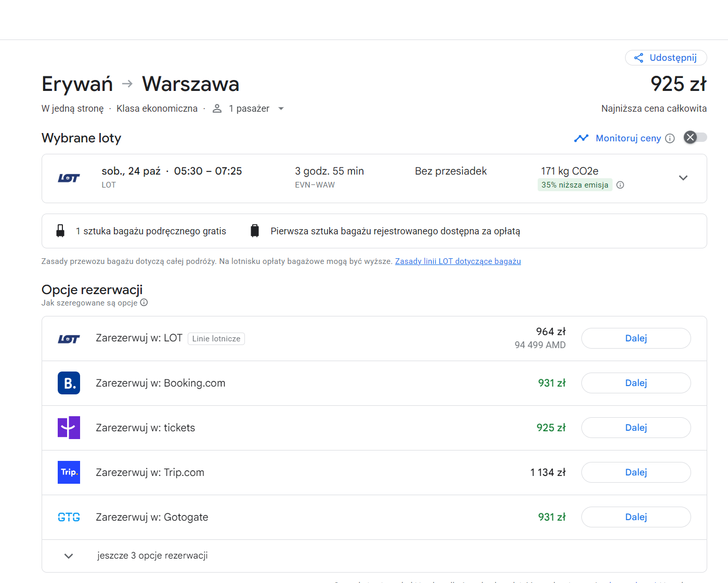Toggle the Monitoruj ceny price tracking switch
728x583 pixels.
[x=695, y=137]
